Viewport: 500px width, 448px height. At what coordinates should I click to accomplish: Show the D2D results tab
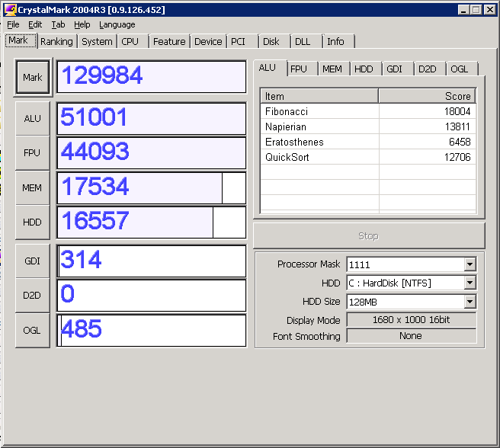[426, 69]
